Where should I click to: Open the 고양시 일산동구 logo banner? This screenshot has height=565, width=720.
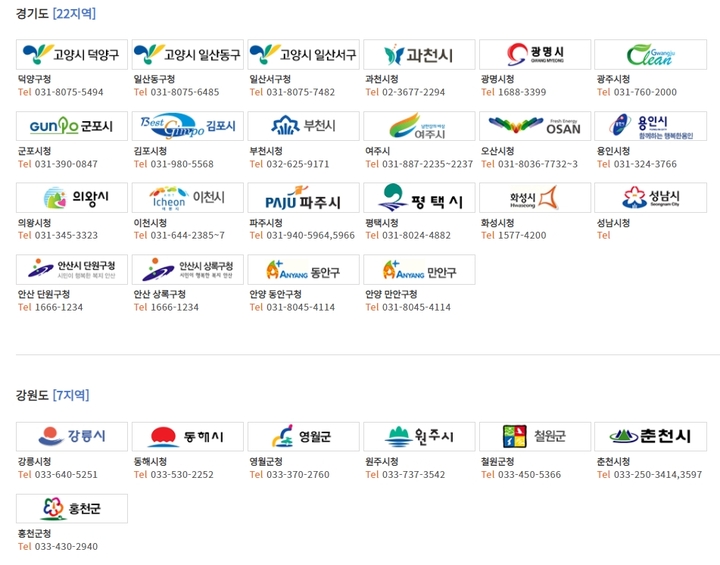tap(188, 55)
